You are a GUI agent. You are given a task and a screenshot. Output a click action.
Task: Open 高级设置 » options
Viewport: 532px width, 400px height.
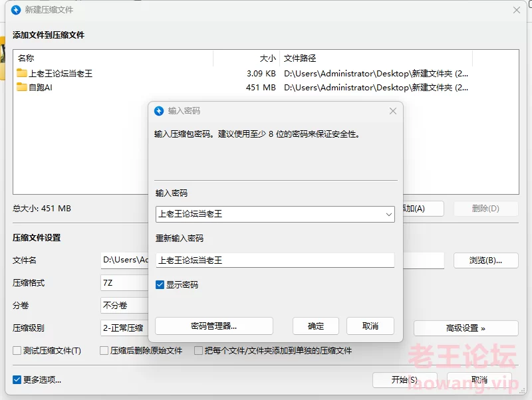(466, 328)
